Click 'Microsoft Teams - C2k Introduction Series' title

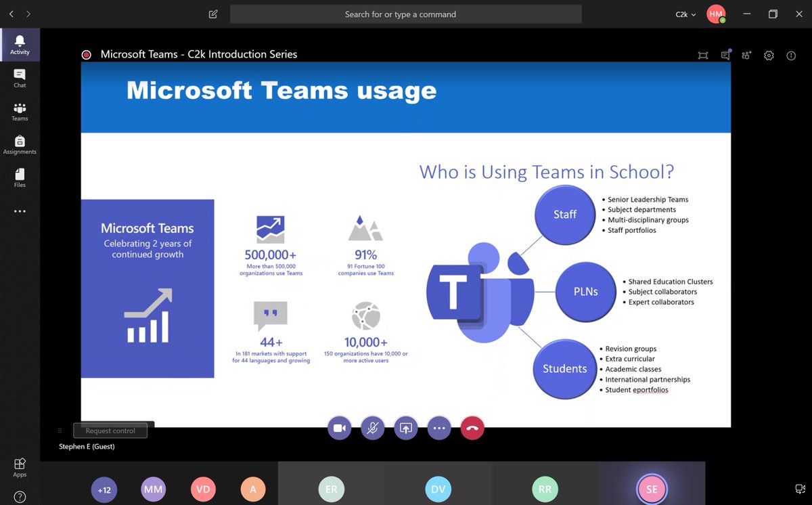tap(199, 54)
